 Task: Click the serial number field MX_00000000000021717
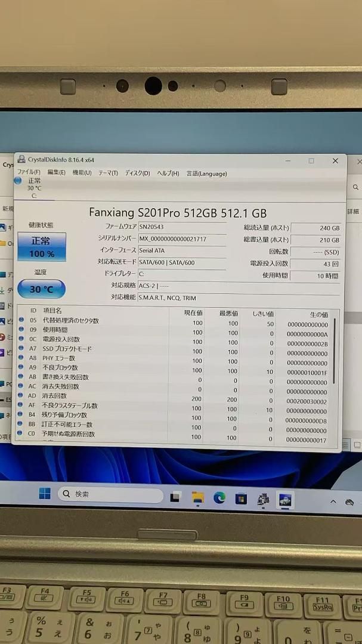pos(182,239)
